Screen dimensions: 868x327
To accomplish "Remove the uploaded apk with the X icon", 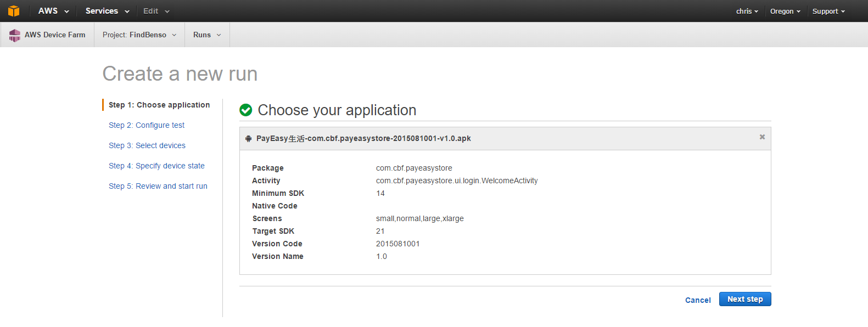I will point(762,137).
